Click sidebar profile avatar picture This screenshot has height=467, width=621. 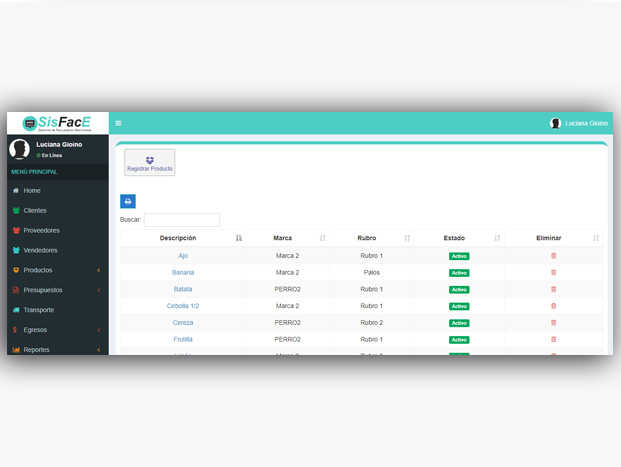[19, 149]
